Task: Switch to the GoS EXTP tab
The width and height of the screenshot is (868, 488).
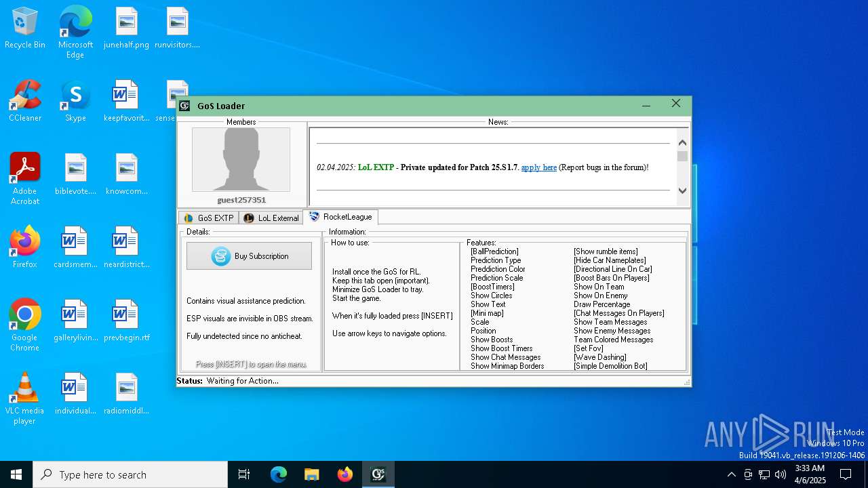Action: (208, 218)
